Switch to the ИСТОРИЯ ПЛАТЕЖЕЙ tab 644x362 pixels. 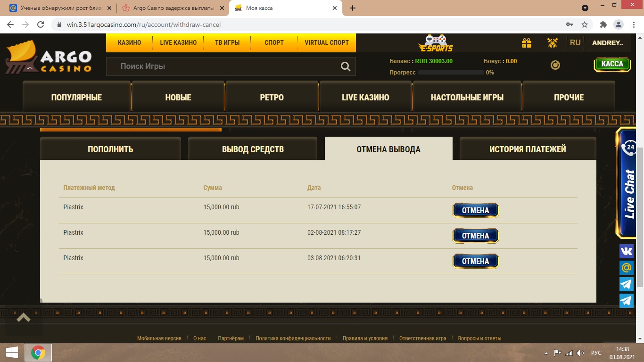(x=528, y=149)
